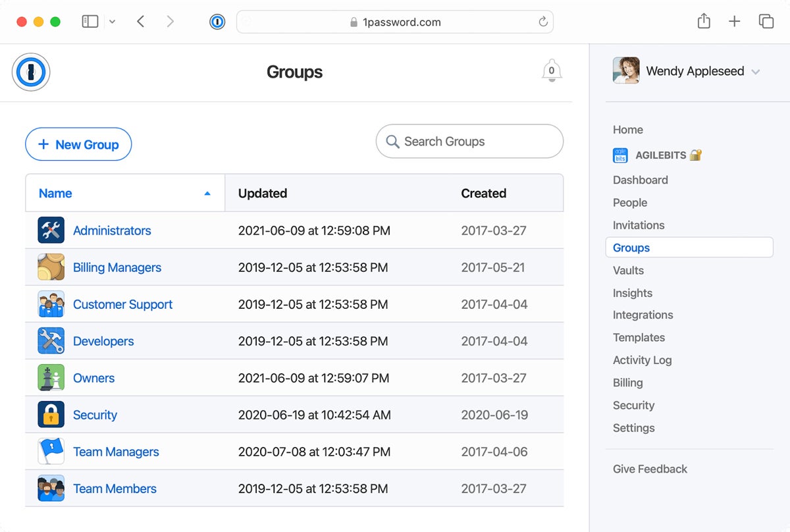Viewport: 790px width, 532px height.
Task: Open the Customer Support group link
Action: coord(122,304)
